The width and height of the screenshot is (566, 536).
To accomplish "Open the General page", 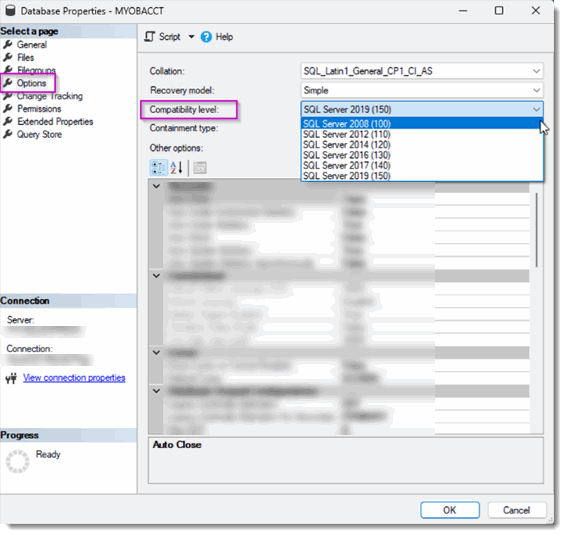I will point(32,45).
